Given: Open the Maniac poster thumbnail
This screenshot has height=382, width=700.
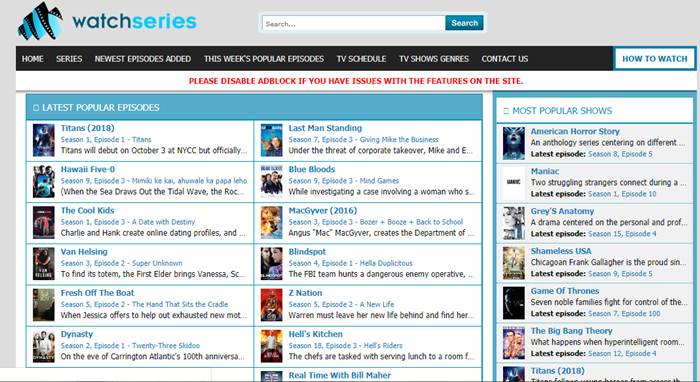Looking at the screenshot, I should pos(514,183).
